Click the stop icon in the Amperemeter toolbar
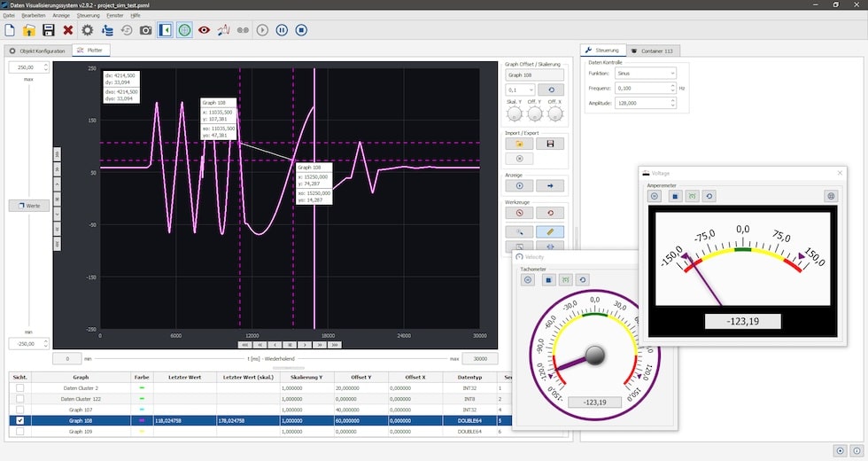 [x=674, y=196]
